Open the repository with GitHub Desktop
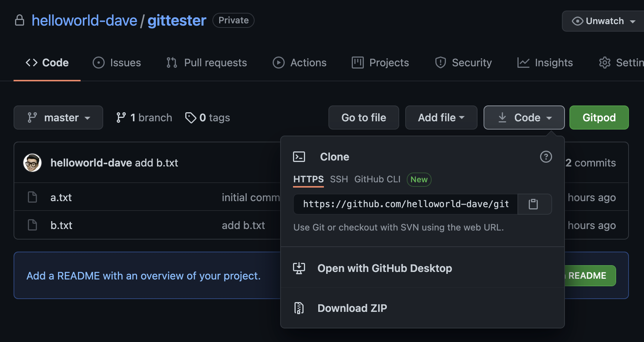 coord(385,268)
